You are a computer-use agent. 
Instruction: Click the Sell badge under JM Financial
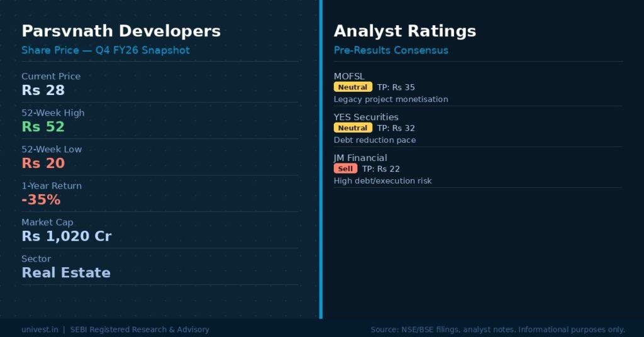[x=345, y=168]
